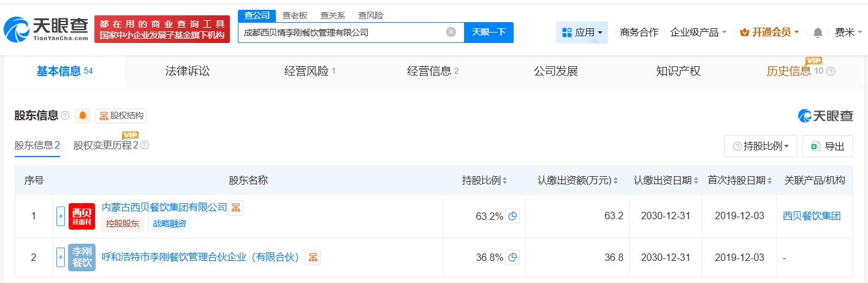Switch to the 法律诉讼 tab
868x283 pixels.
click(188, 71)
